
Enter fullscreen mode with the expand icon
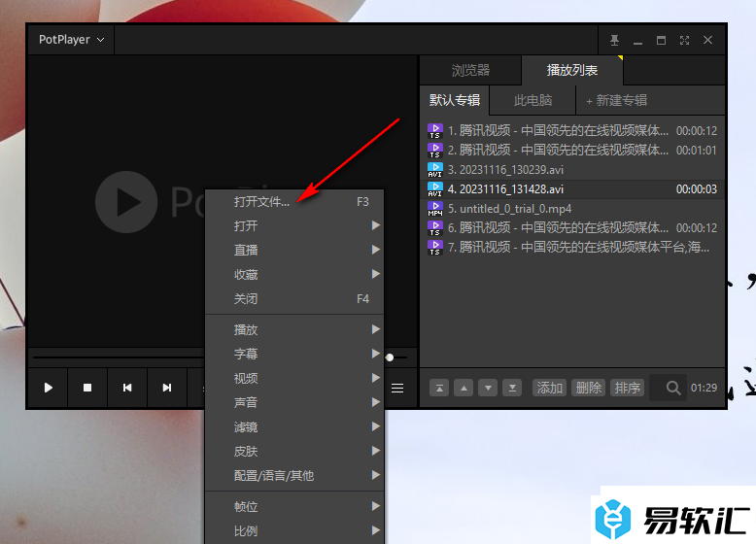tap(685, 41)
